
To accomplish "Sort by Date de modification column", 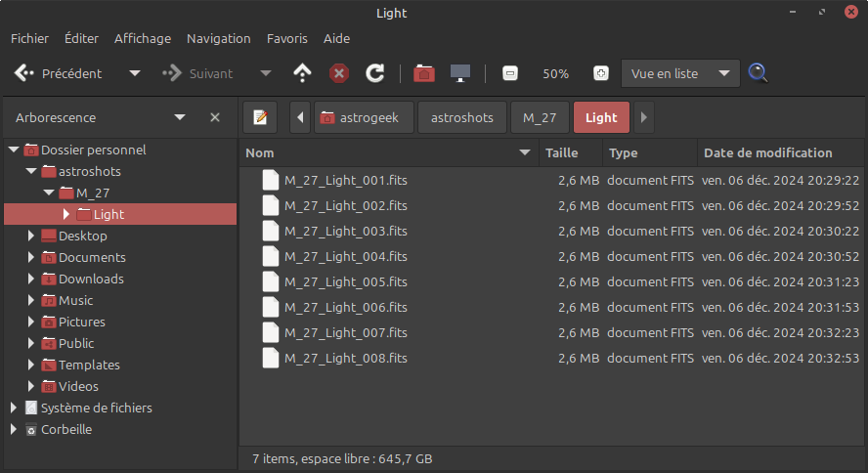I will pos(768,152).
